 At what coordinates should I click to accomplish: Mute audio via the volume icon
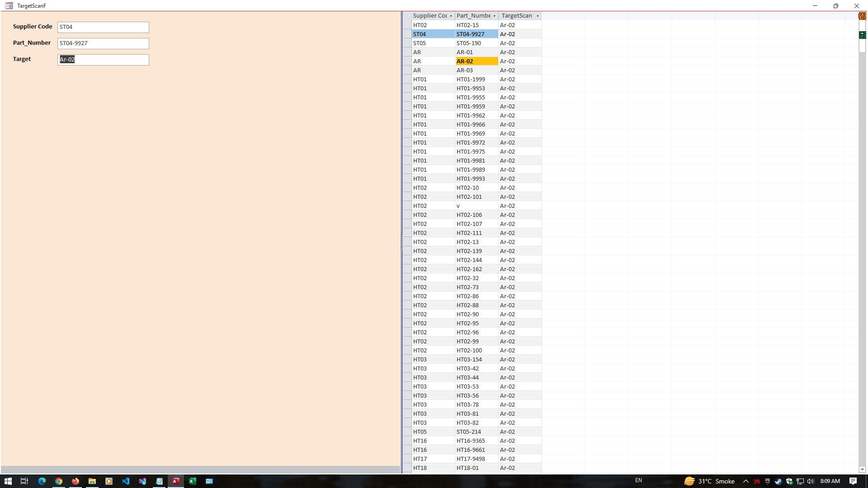coord(811,481)
